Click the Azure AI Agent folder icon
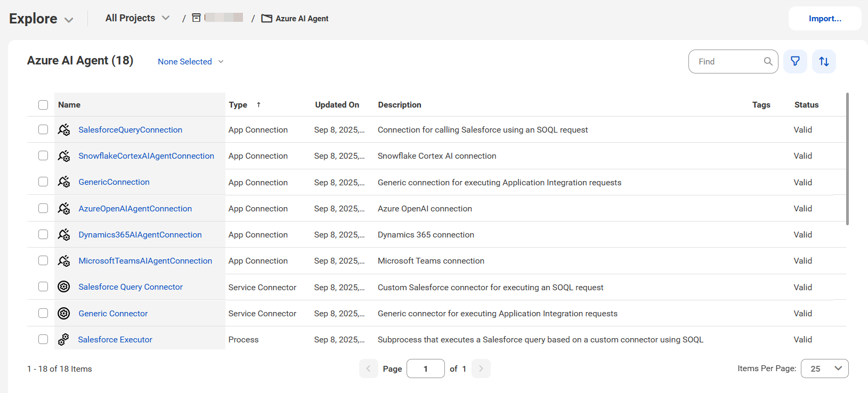Screen dimensions: 868x393 click(267, 19)
